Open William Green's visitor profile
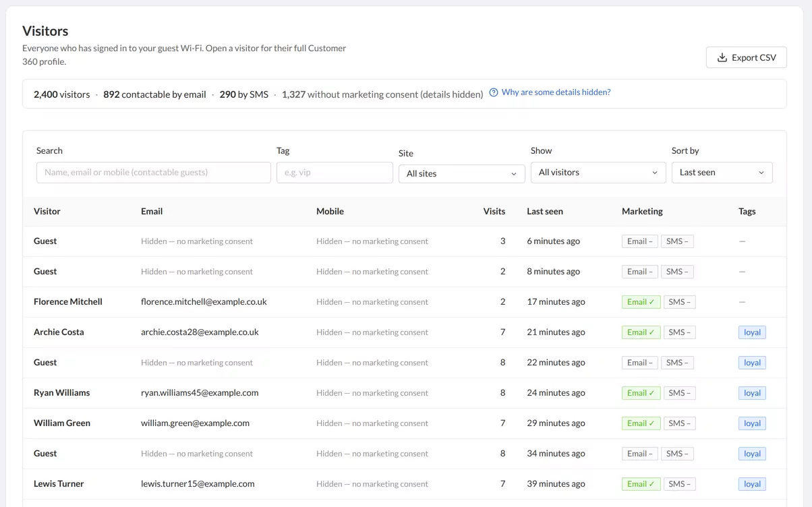Viewport: 812px width, 507px height. click(x=62, y=423)
